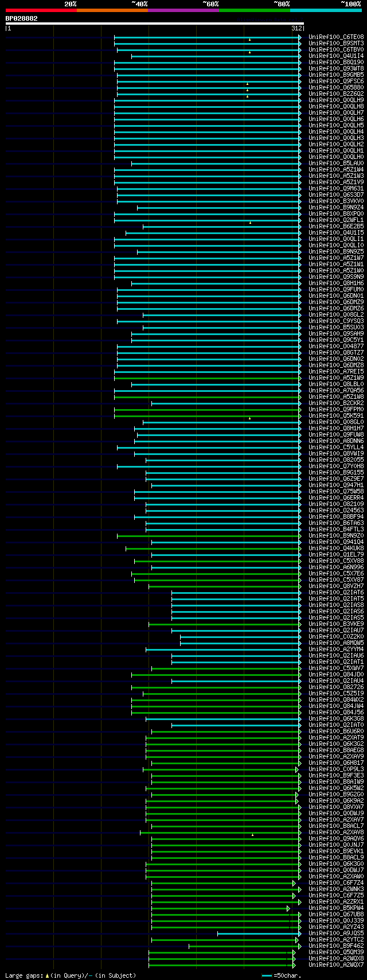Select the UniRef100_A8DNN6 label

[x=336, y=441]
